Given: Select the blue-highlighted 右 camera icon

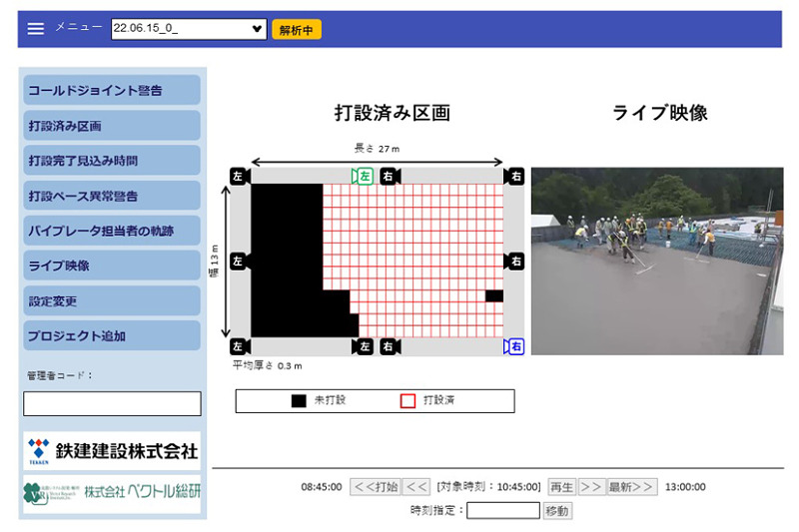Looking at the screenshot, I should point(514,346).
